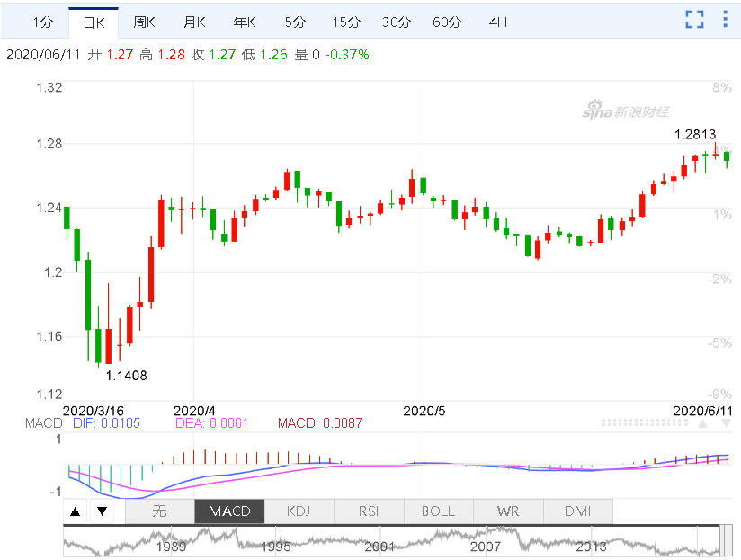Click the 2020/06/11 date in the header
The width and height of the screenshot is (741, 560).
coord(43,55)
